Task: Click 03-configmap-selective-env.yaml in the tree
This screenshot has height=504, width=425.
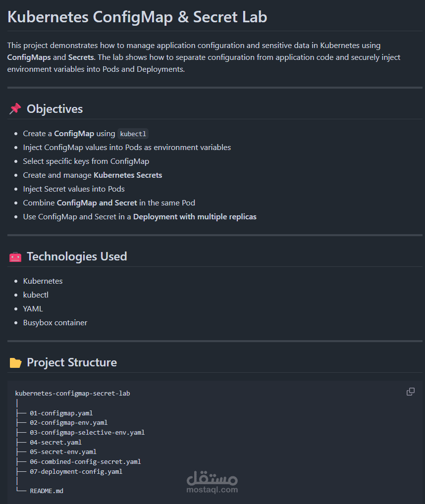Action: (x=87, y=432)
